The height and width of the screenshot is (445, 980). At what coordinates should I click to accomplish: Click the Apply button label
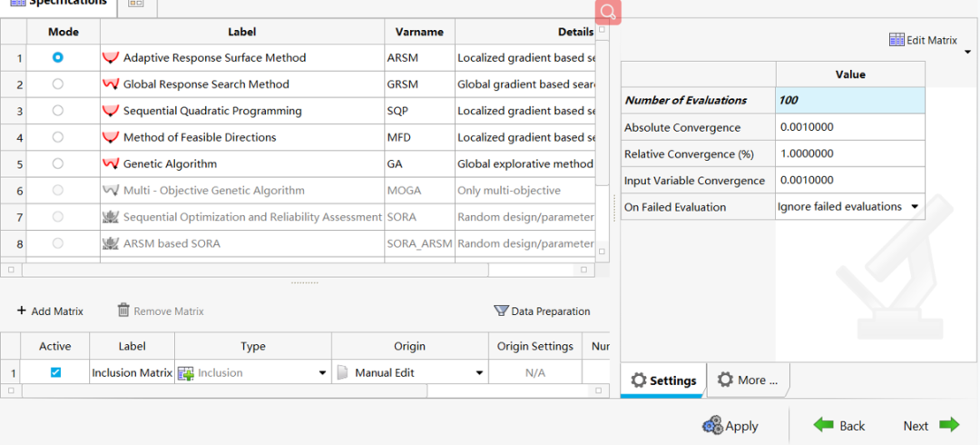(x=741, y=426)
